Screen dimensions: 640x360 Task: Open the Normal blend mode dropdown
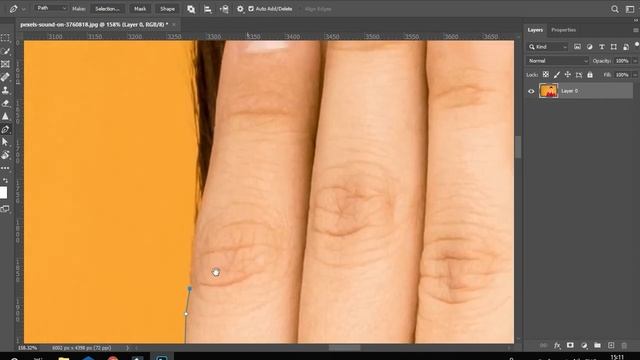click(557, 61)
